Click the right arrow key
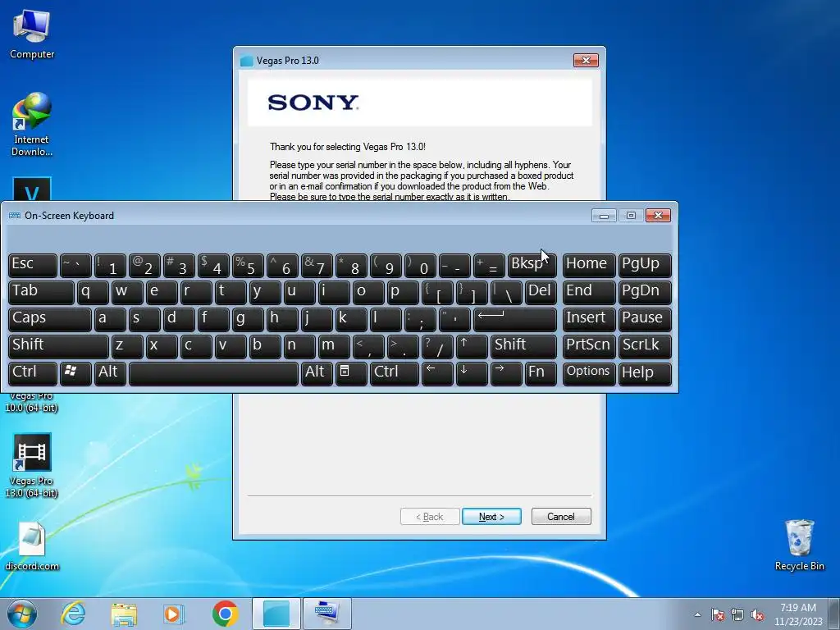 click(x=506, y=373)
